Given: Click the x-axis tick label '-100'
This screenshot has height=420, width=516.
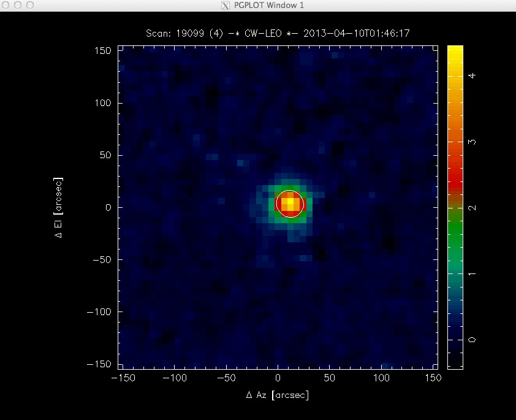Looking at the screenshot, I should tap(175, 378).
